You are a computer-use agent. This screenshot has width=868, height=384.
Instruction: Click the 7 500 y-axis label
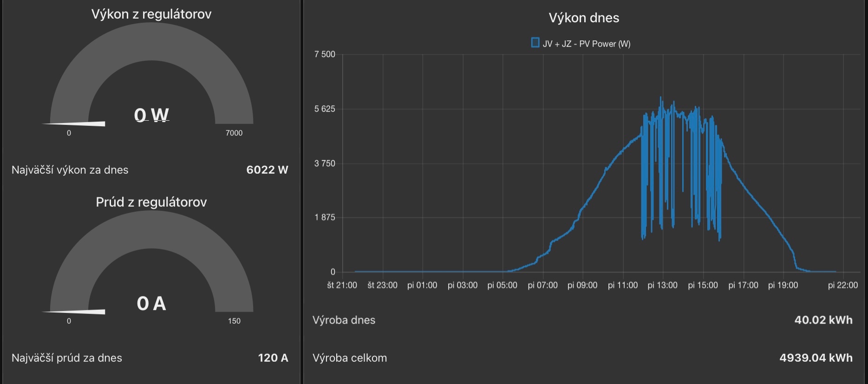point(325,54)
